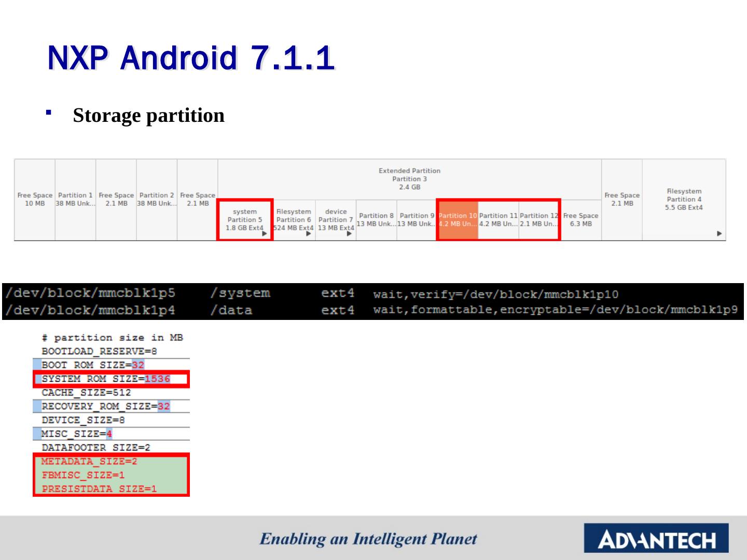Click the /dev/block/mmcblk1p4 device path
The height and width of the screenshot is (560, 747).
[x=90, y=310]
